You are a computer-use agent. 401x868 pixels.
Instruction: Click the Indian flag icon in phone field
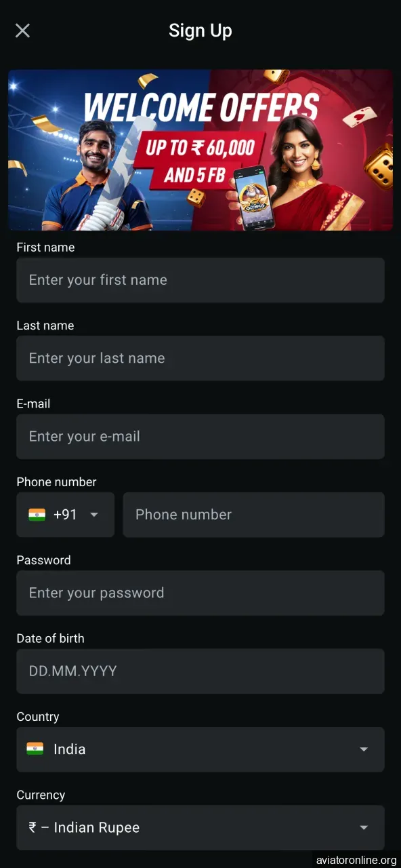coord(37,515)
